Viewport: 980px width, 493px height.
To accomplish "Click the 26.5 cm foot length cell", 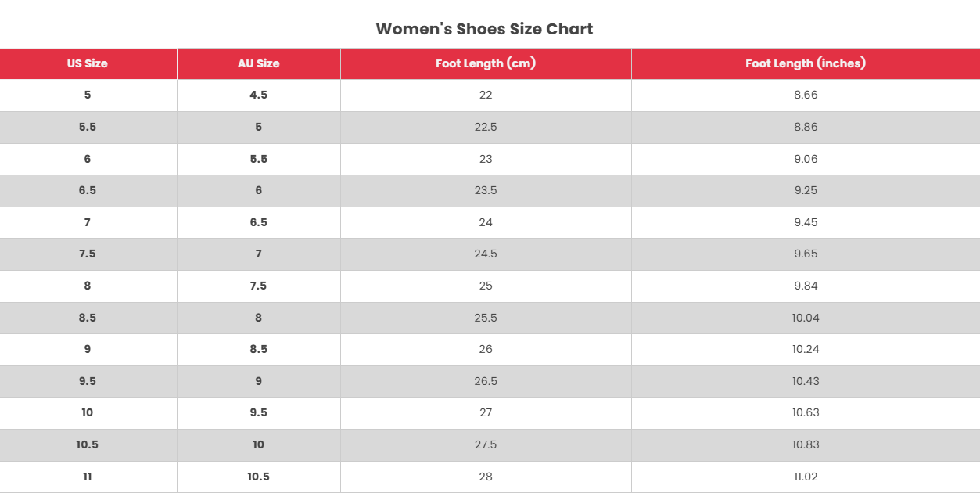I will (486, 381).
